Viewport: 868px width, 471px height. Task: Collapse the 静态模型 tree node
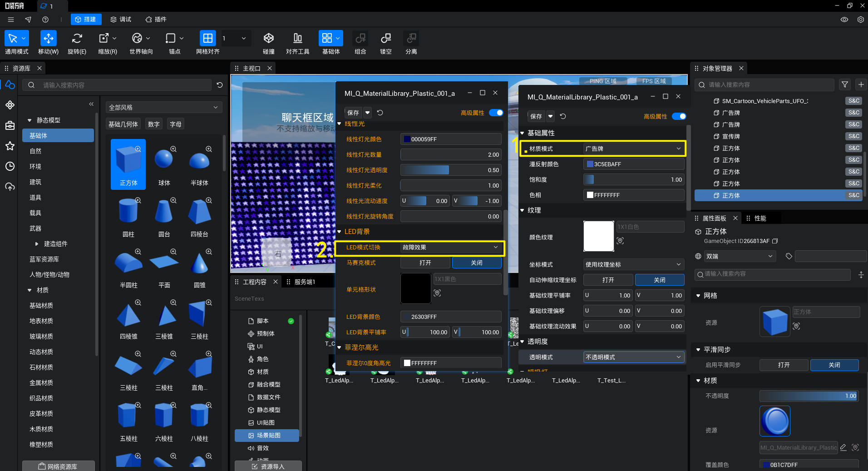(30, 120)
